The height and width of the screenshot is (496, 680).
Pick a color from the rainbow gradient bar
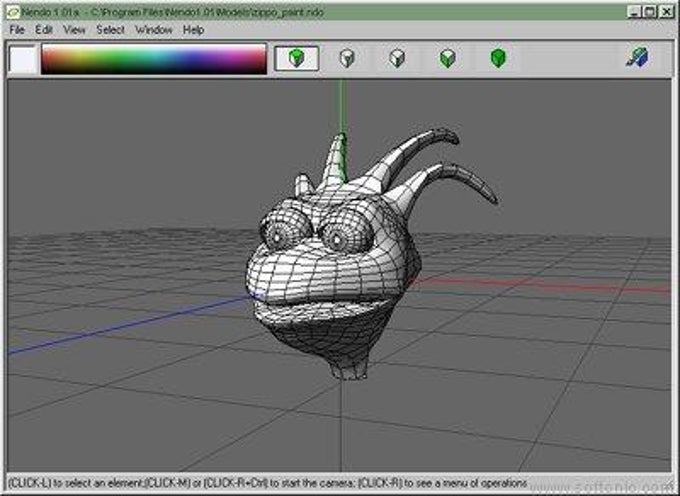154,59
